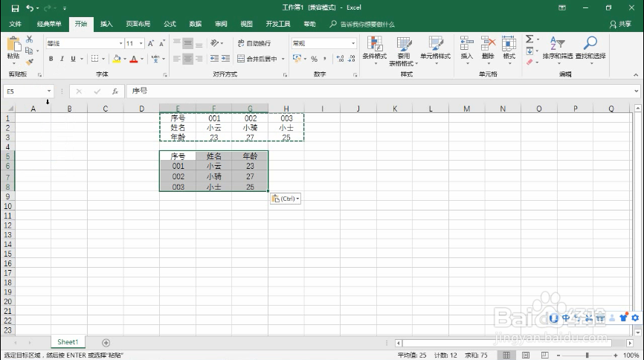Click 合并后居中 merge button
This screenshot has width=644, height=360.
pos(257,59)
